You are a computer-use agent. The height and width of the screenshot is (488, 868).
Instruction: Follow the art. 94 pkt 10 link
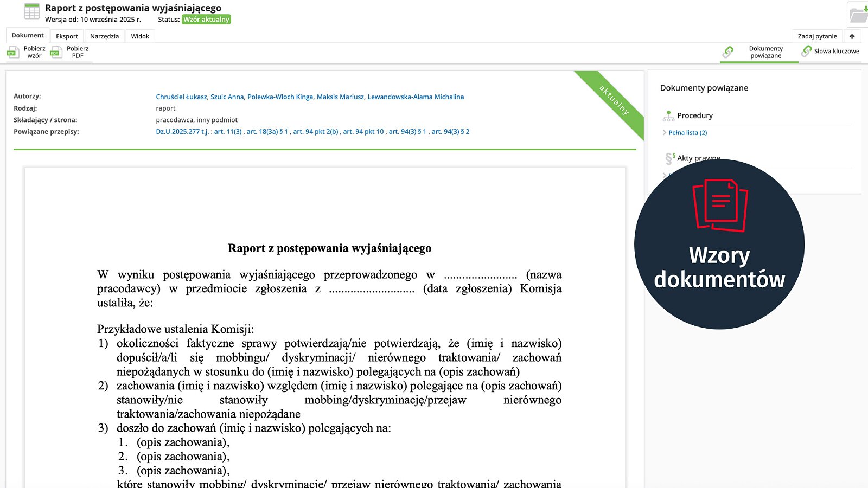pyautogui.click(x=363, y=132)
